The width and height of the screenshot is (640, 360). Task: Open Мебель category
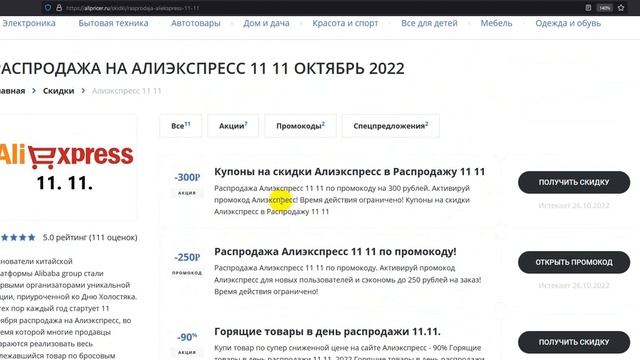coord(496,23)
